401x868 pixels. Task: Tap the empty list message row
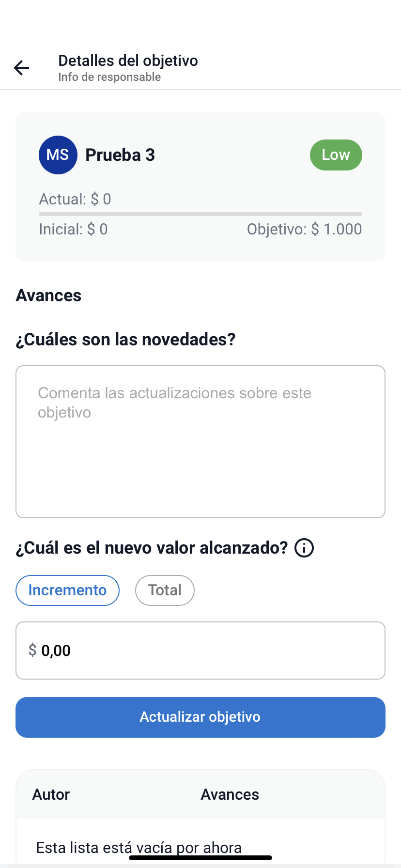(x=139, y=848)
